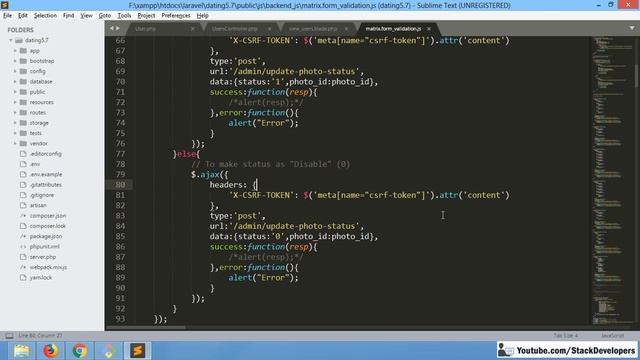Screen dimensions: 640x360
Task: Close the UsersController.php tab
Action: coord(269,29)
